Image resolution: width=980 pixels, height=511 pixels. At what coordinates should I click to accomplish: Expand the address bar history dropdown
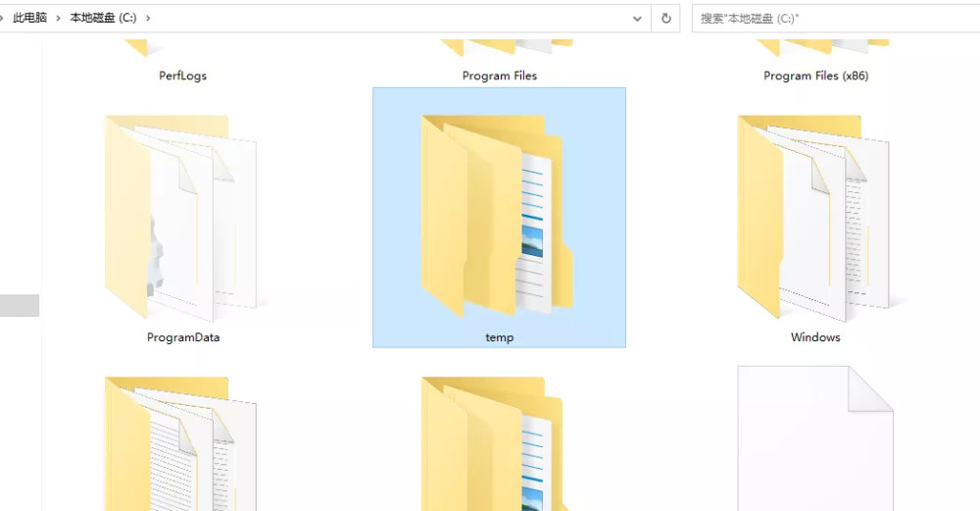637,18
